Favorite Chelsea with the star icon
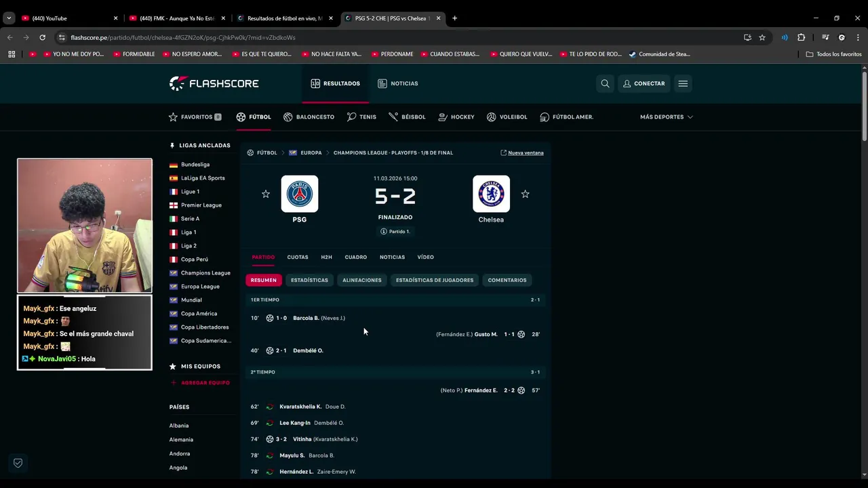Image resolution: width=868 pixels, height=488 pixels. click(525, 194)
